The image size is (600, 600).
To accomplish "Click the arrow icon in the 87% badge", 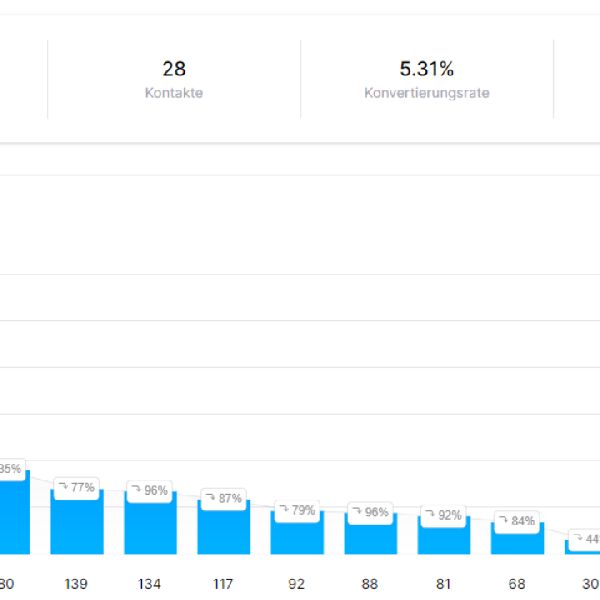I will pyautogui.click(x=210, y=497).
